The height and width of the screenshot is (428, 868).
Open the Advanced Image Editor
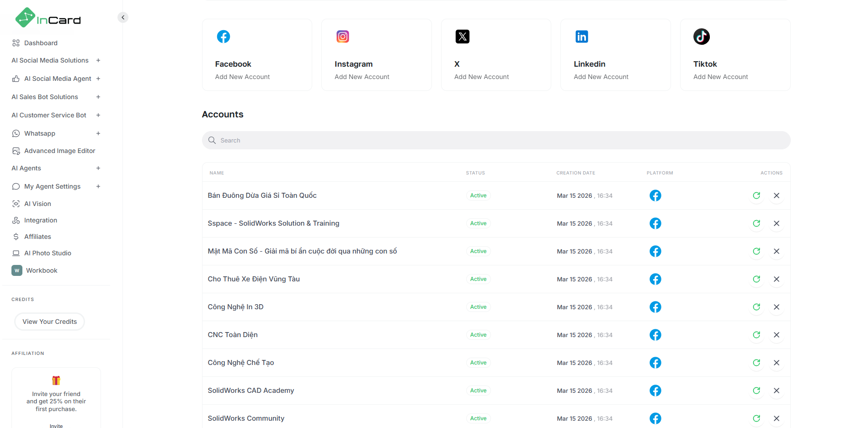coord(59,151)
